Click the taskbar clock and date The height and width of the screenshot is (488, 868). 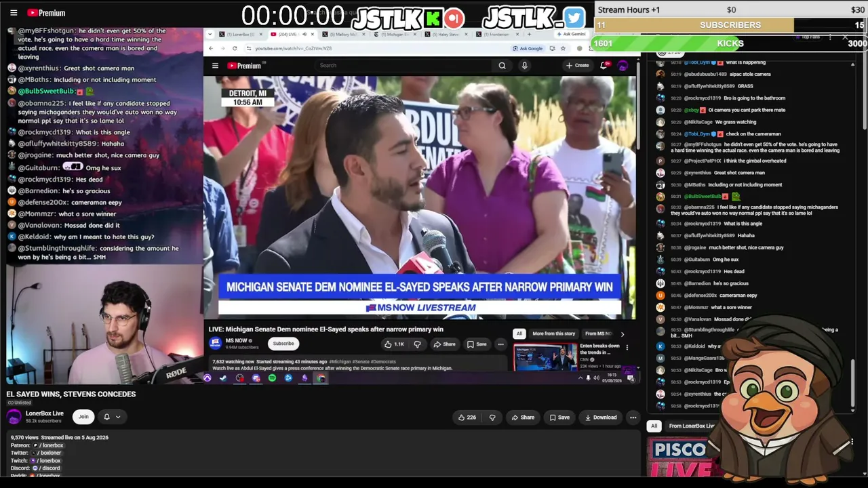[x=612, y=377]
